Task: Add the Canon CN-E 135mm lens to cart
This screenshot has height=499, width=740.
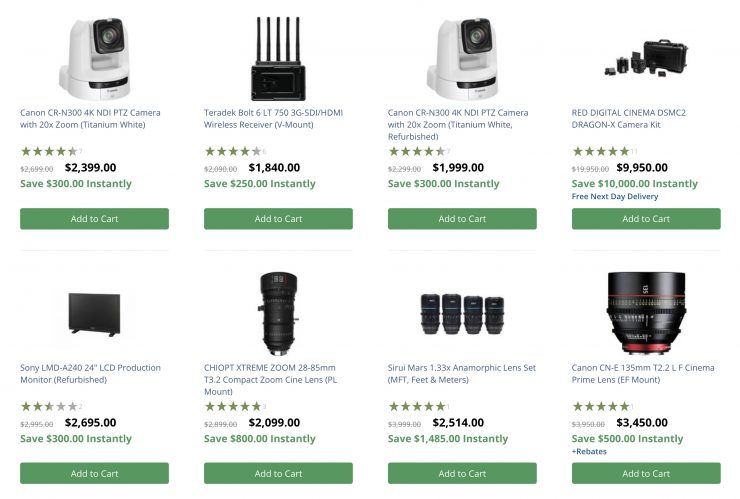Action: tap(646, 473)
